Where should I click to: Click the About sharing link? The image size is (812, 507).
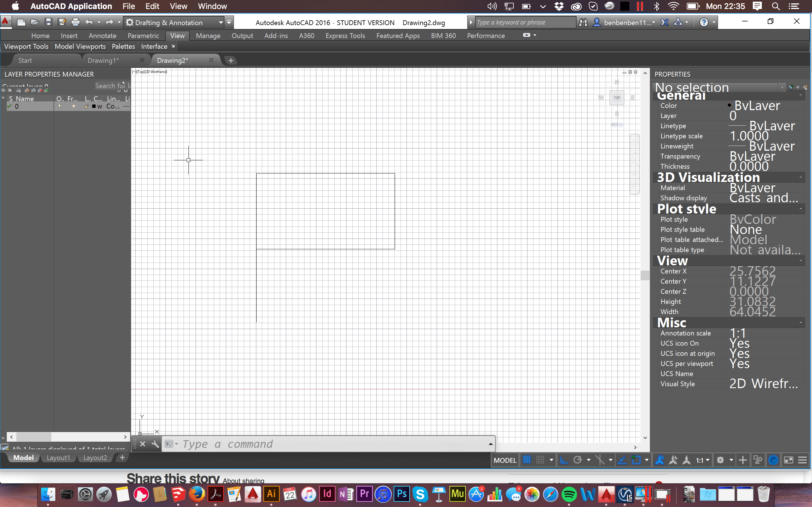pos(243,480)
